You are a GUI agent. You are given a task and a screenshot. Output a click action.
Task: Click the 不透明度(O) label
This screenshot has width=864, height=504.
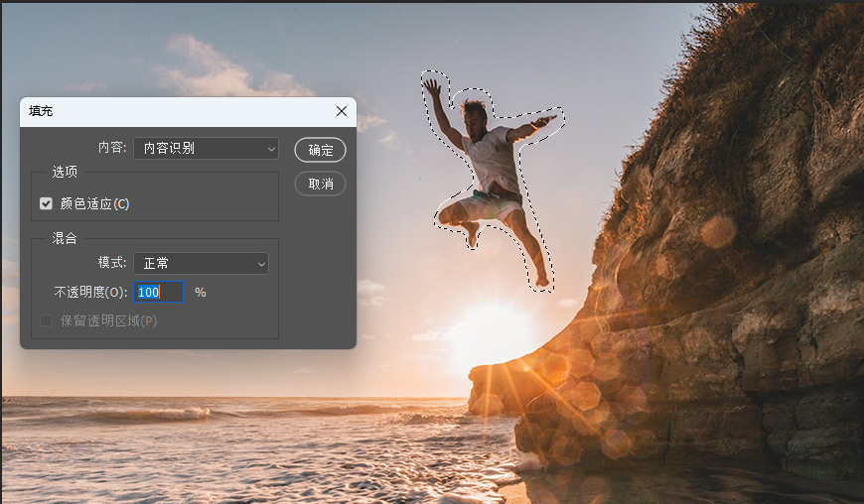point(90,292)
